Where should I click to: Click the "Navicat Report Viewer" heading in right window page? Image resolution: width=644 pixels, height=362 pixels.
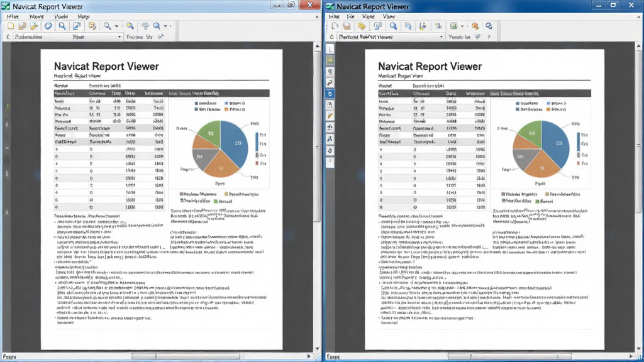pos(430,66)
